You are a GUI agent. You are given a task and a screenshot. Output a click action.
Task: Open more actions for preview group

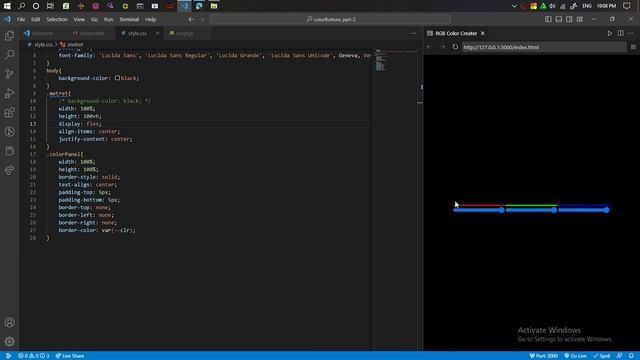pos(631,33)
